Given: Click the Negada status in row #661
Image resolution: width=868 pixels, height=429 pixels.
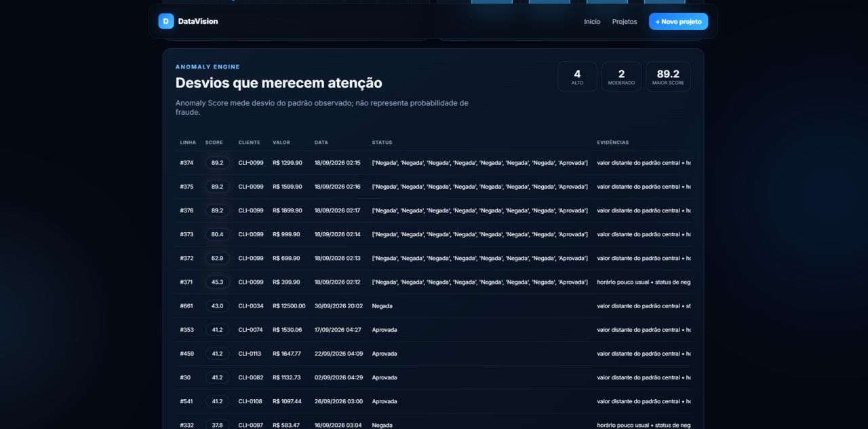Looking at the screenshot, I should click(x=382, y=306).
